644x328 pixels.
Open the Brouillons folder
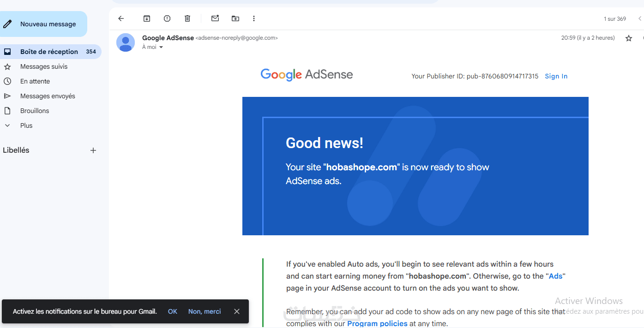[x=35, y=111]
